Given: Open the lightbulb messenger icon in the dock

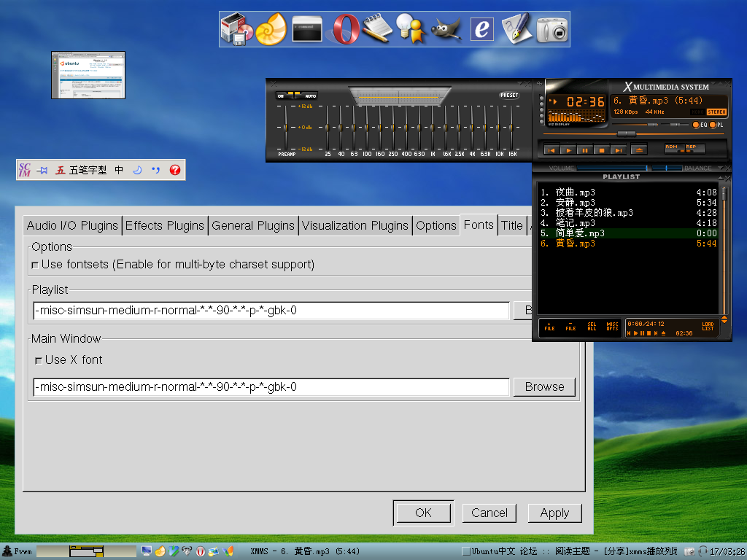Looking at the screenshot, I should point(411,29).
